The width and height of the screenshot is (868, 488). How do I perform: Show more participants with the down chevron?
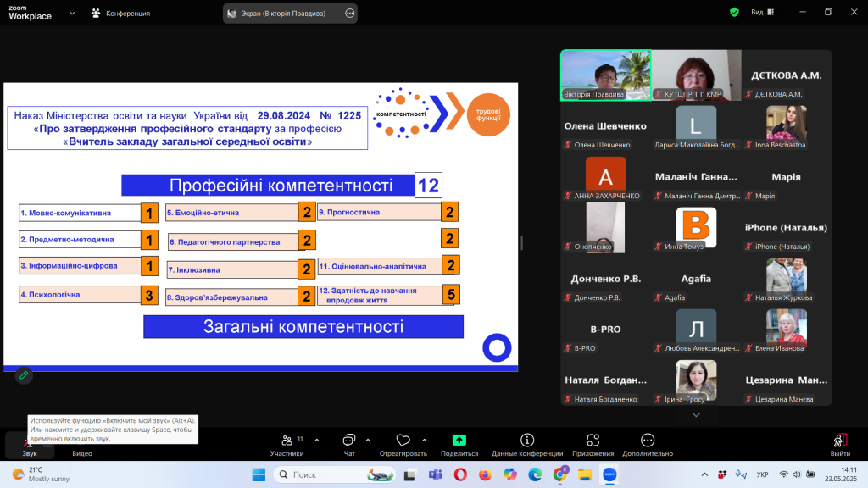click(x=696, y=415)
